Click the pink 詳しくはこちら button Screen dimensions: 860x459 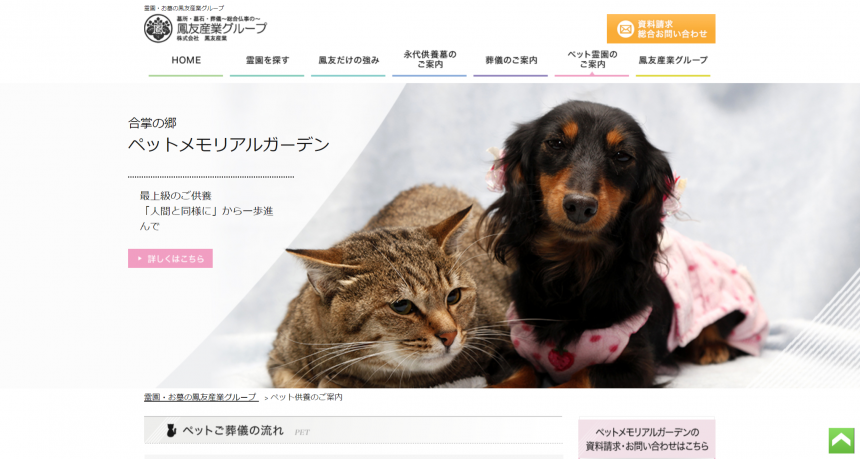pos(171,258)
